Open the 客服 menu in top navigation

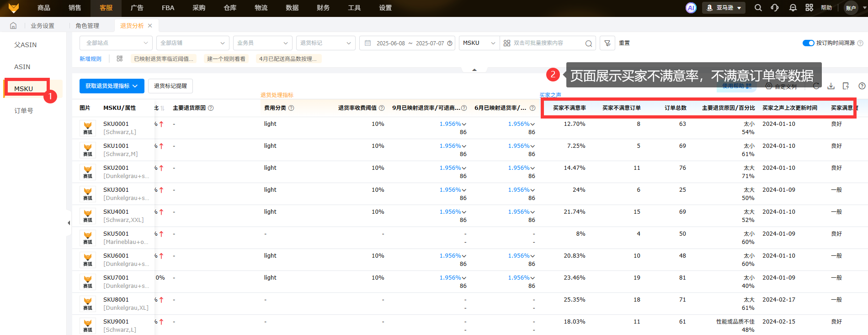(106, 8)
